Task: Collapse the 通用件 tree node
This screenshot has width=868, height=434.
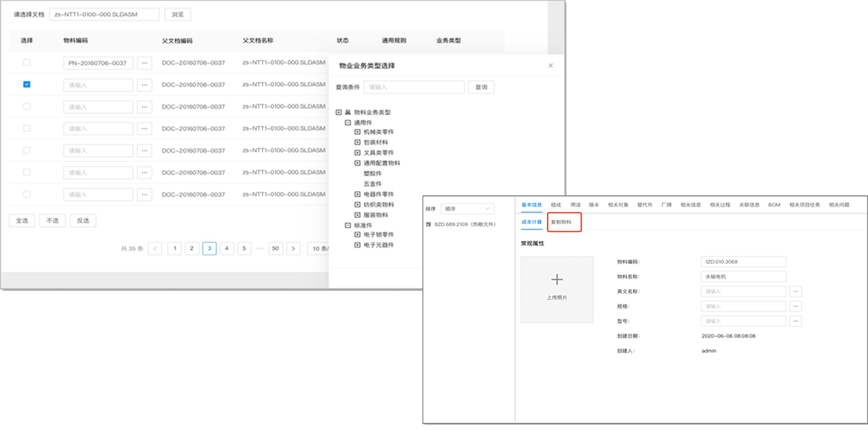Action: pyautogui.click(x=348, y=123)
